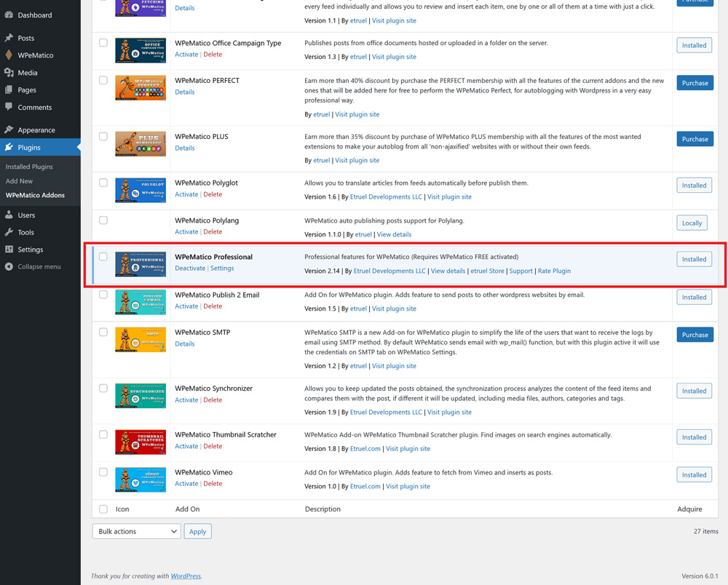Click Etruel.com author link in Vimeo row

[365, 486]
